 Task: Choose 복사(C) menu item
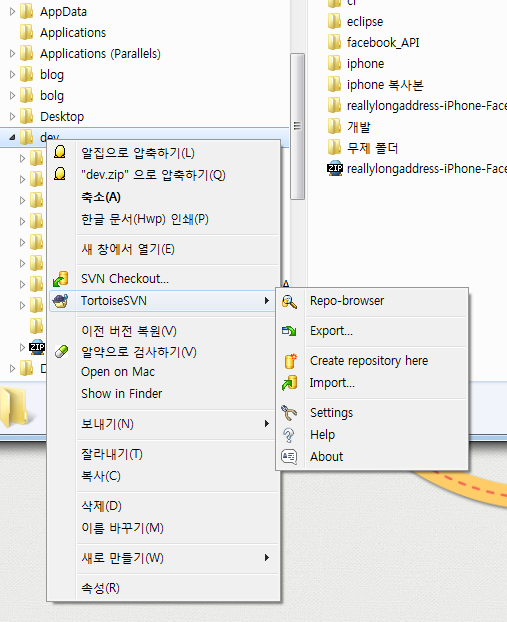coord(163,476)
